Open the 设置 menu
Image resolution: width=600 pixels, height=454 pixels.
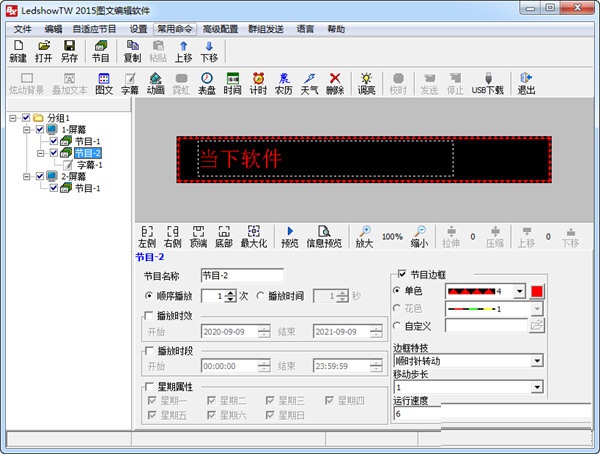pyautogui.click(x=138, y=29)
